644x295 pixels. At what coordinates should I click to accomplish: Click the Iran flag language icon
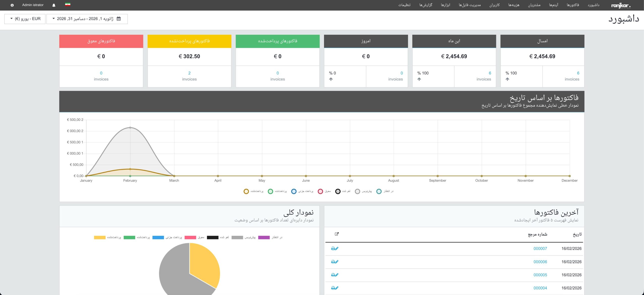pyautogui.click(x=68, y=5)
